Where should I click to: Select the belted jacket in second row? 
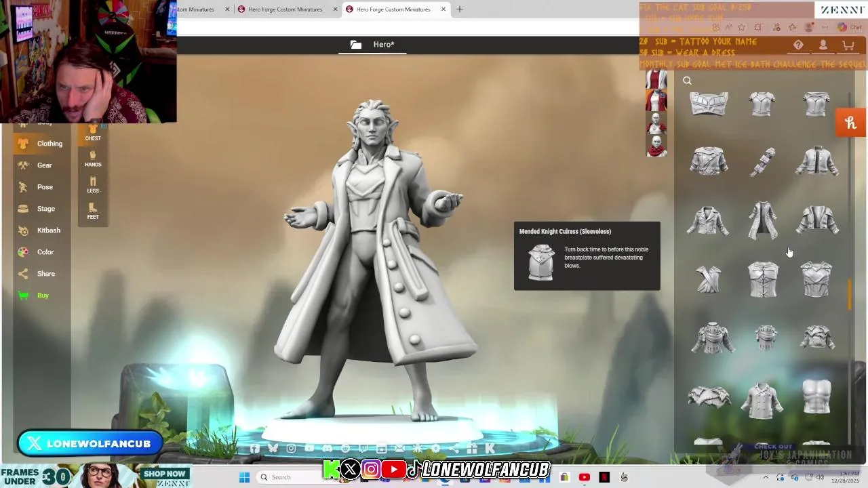709,161
